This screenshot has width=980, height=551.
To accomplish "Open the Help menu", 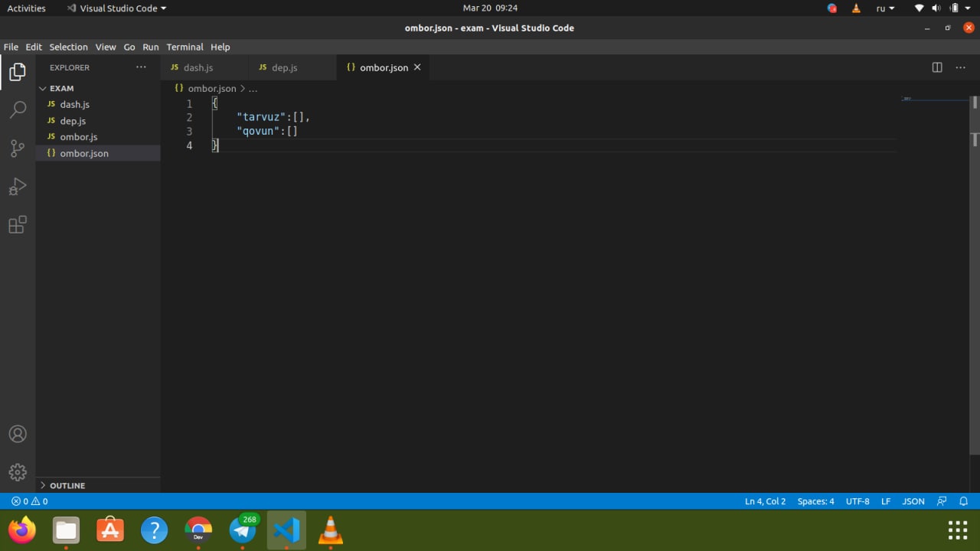I will click(x=220, y=47).
